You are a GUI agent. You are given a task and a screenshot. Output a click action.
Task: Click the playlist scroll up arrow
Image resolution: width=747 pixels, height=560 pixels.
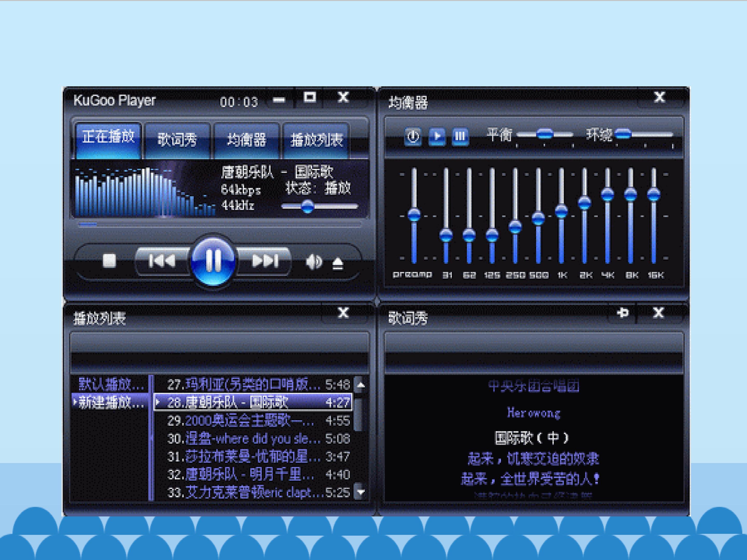click(361, 384)
